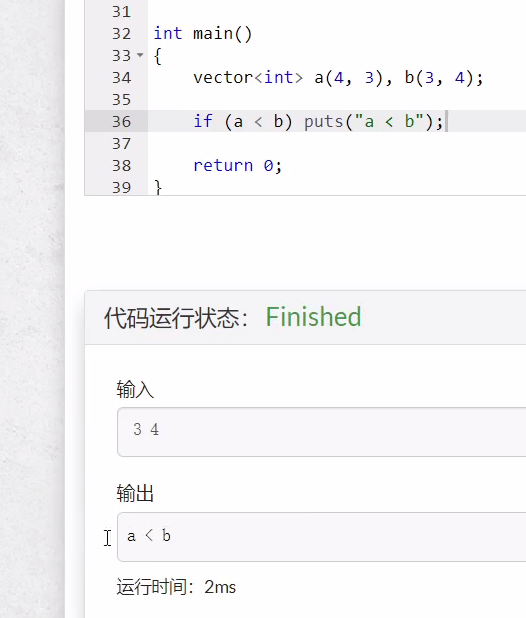Click the "输入" label
This screenshot has width=526, height=618.
[x=135, y=390]
